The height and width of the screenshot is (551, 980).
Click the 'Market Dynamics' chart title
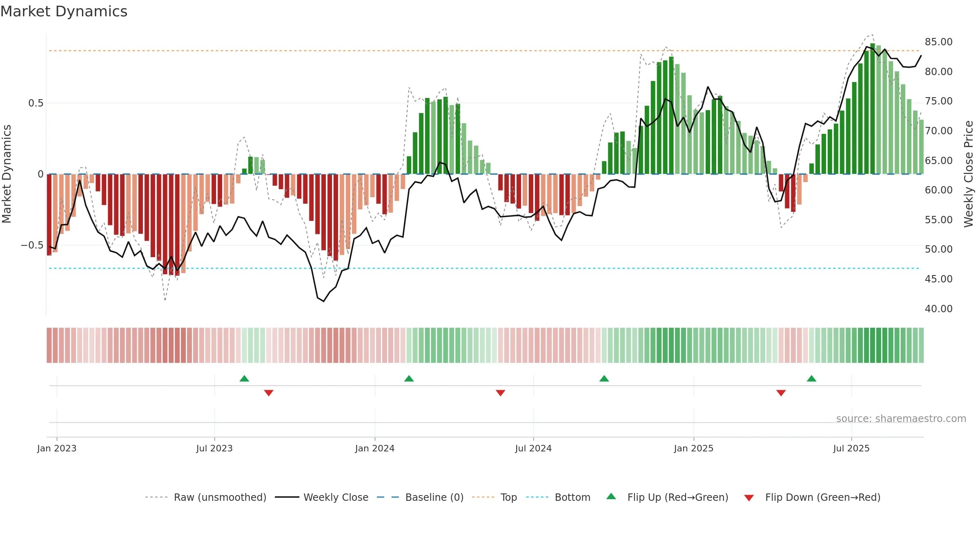64,11
